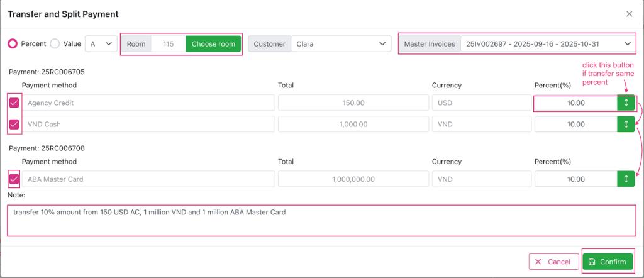
Task: Edit the Agency Credit percent field
Action: coord(575,103)
